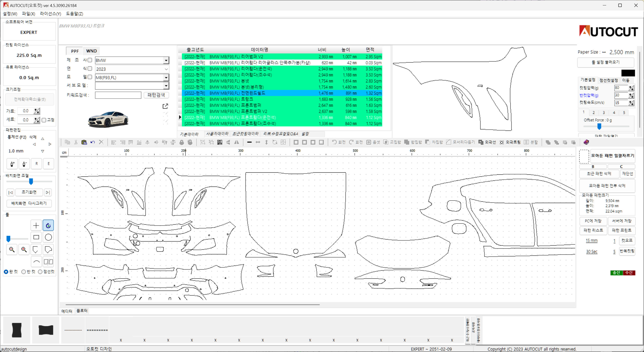
Task: Adjust the 가로 width spinner
Action: pyautogui.click(x=37, y=111)
